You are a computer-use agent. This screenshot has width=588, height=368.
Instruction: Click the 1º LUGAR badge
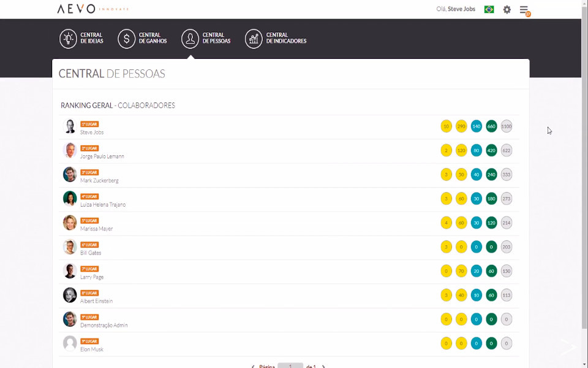point(89,124)
